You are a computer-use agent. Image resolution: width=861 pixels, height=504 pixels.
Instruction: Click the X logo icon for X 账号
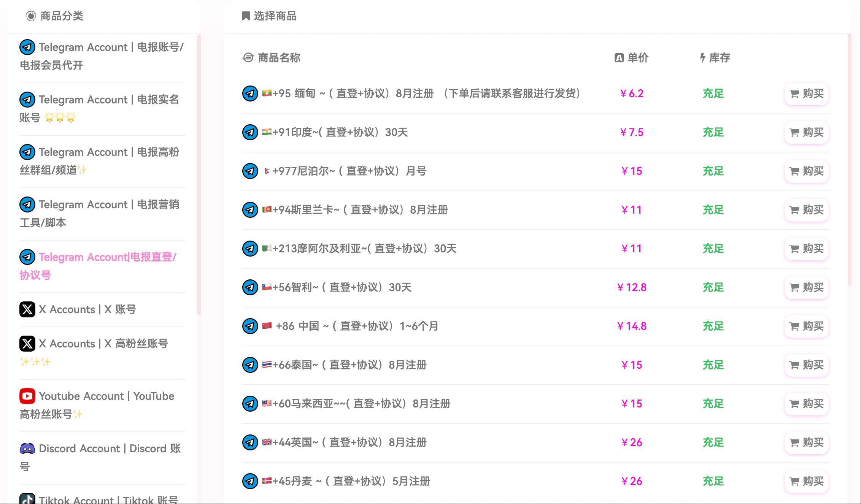pos(27,309)
